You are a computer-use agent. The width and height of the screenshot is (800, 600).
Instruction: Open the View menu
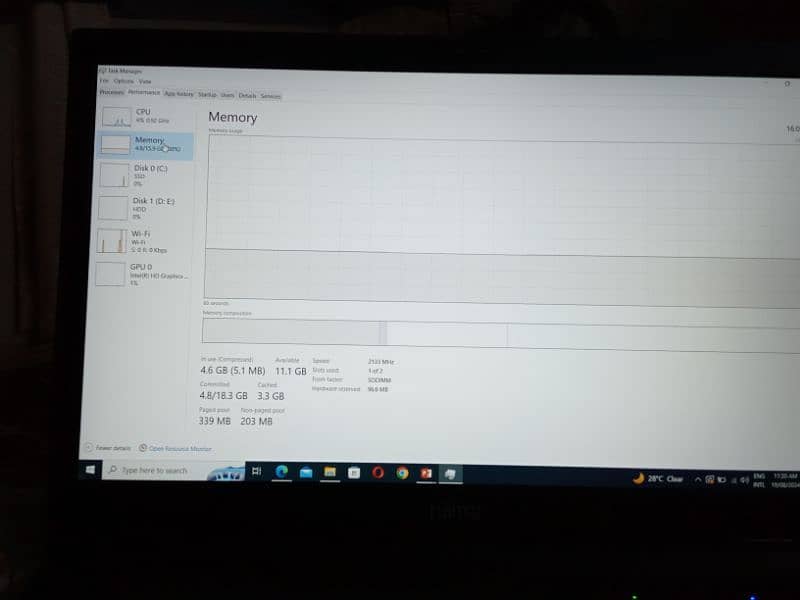coord(145,82)
